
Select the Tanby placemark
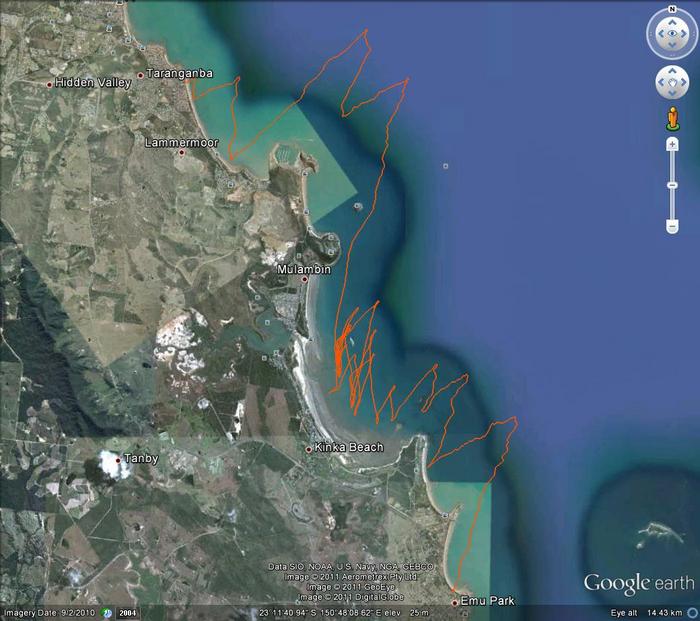[119, 460]
